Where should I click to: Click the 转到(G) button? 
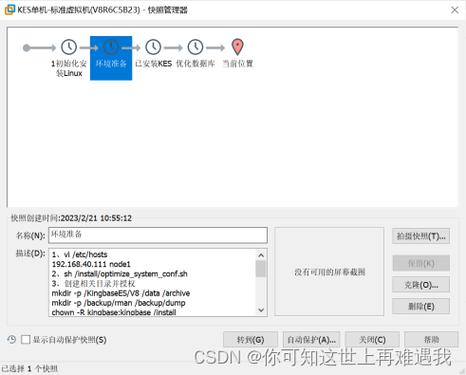pyautogui.click(x=250, y=340)
